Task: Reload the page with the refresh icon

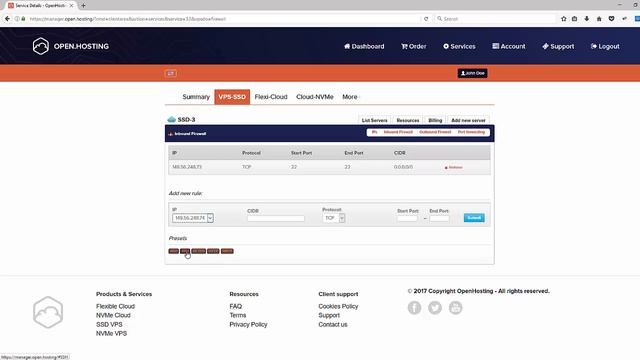Action: click(426, 19)
